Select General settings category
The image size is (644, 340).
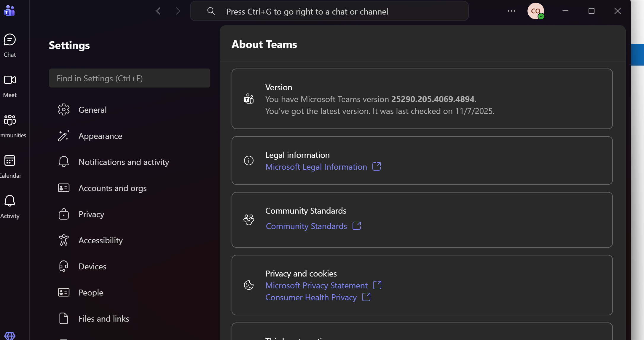tap(92, 110)
